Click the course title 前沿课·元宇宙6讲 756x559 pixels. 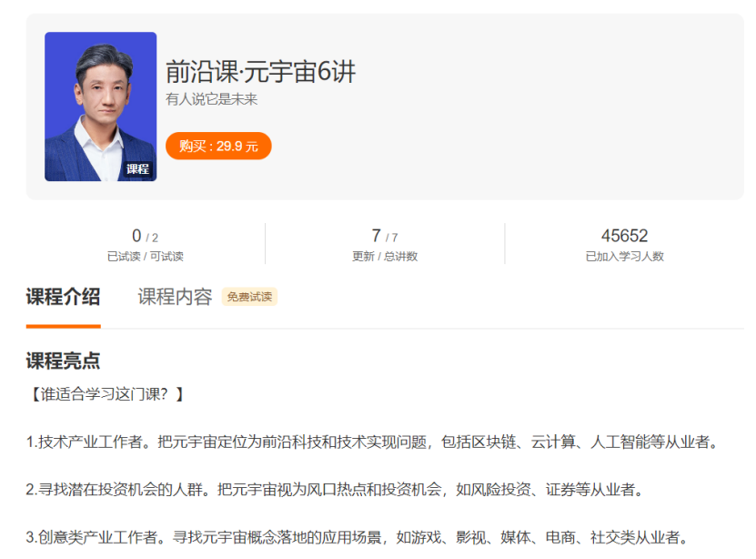point(260,71)
